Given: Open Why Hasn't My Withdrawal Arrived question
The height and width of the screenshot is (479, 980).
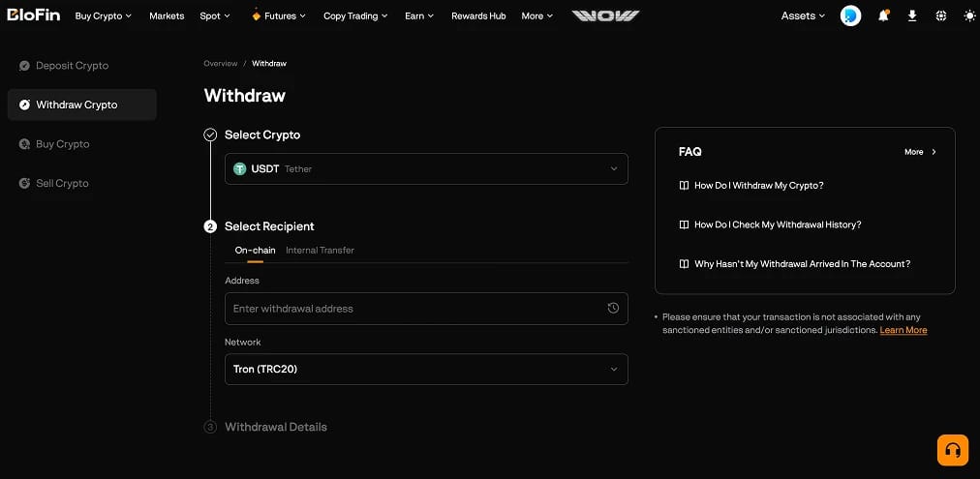Looking at the screenshot, I should click(x=803, y=263).
